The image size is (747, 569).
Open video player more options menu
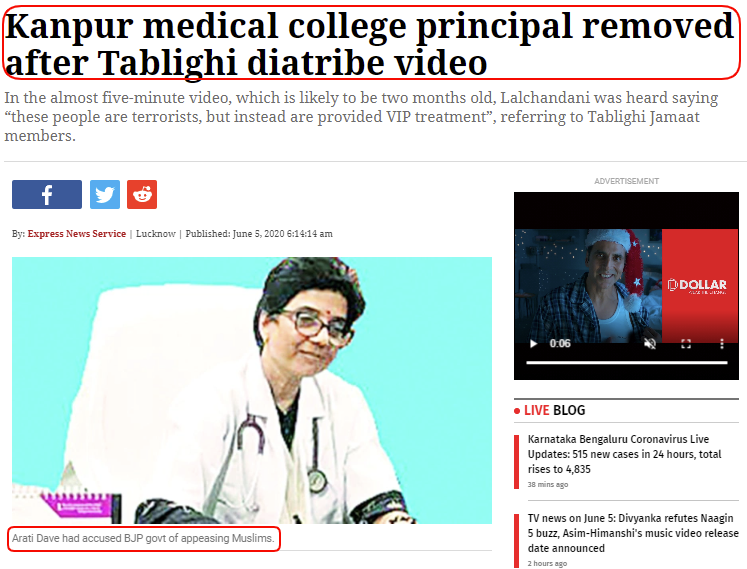pos(722,344)
